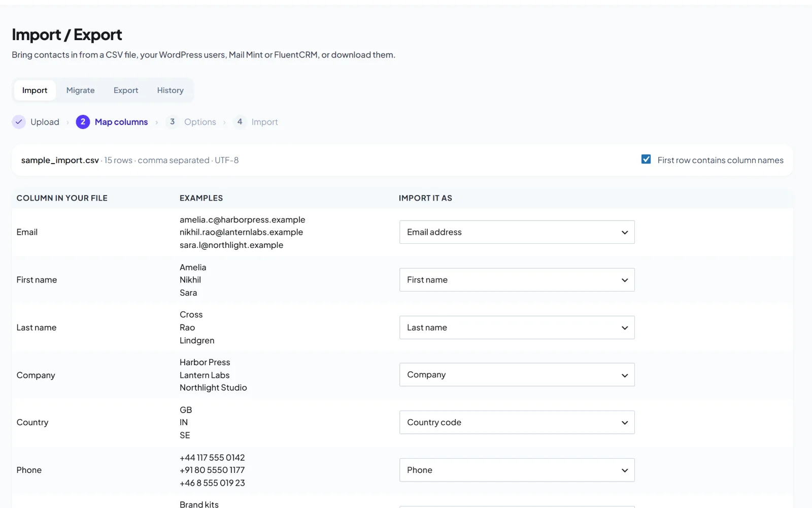Open the Email address mapping dropdown
812x508 pixels.
(x=517, y=232)
